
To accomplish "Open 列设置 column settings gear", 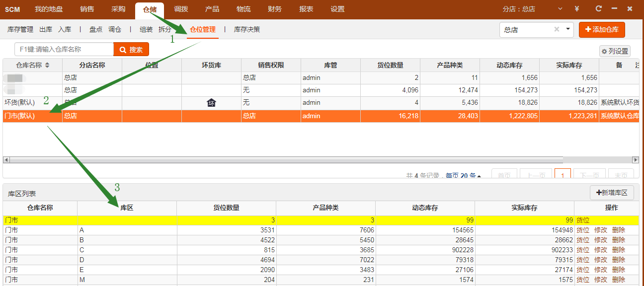I will click(615, 51).
